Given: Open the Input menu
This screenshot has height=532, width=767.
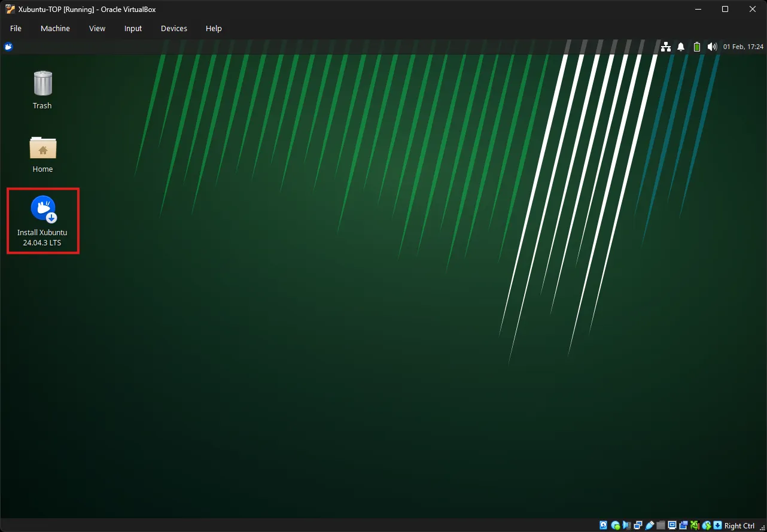Looking at the screenshot, I should point(133,28).
